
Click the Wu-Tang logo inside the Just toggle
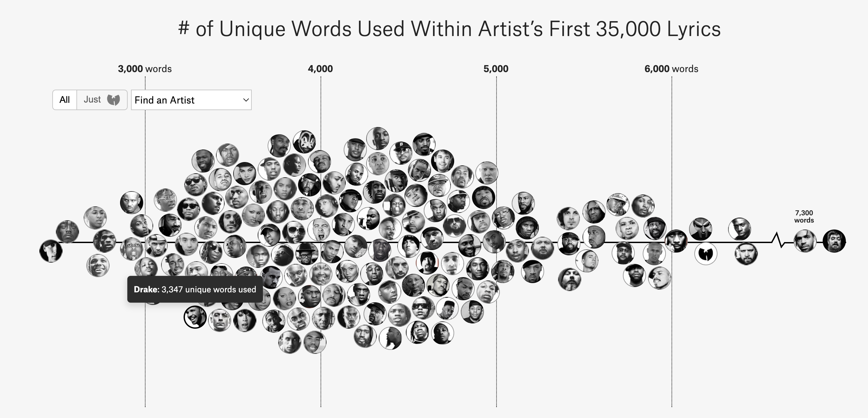click(113, 100)
